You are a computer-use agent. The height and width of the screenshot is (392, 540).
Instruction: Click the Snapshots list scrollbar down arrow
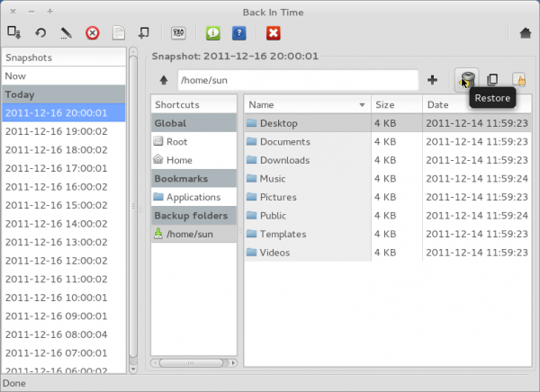(x=133, y=369)
